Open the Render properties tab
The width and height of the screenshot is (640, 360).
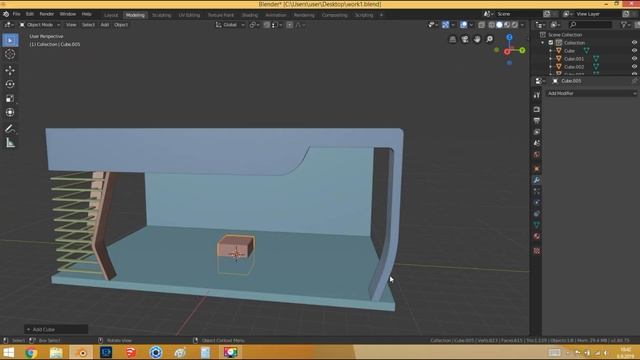[537, 109]
